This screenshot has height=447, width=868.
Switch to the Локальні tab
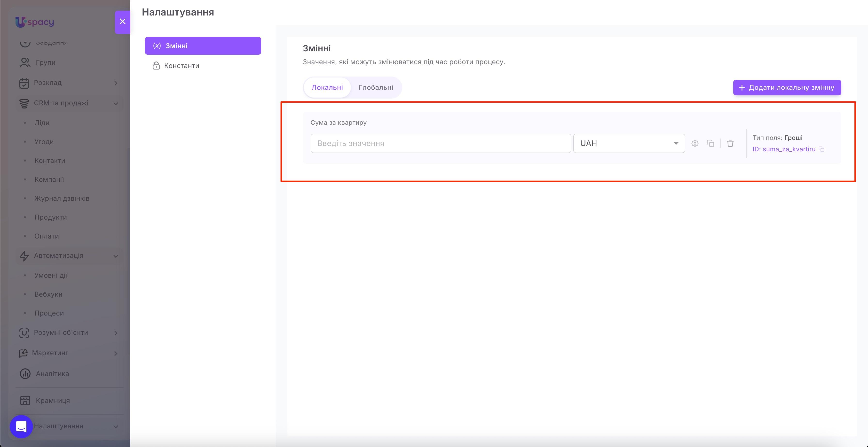(x=327, y=87)
